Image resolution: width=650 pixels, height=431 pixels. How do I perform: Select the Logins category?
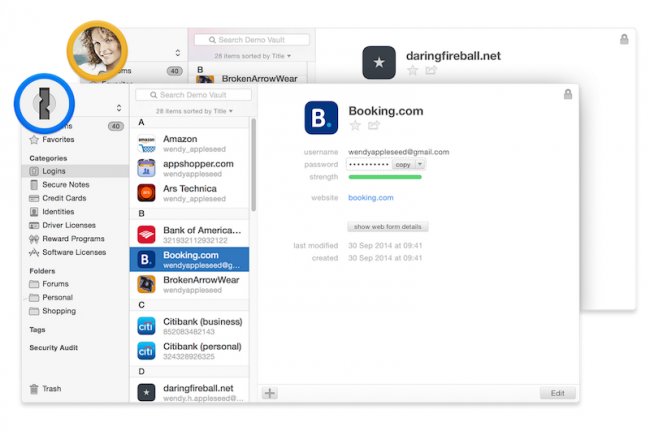[x=75, y=171]
